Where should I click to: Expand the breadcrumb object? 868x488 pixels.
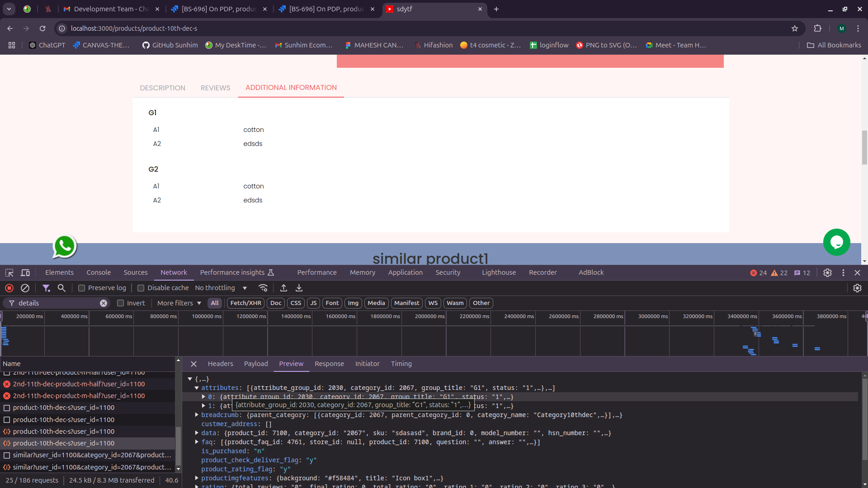pos(197,415)
